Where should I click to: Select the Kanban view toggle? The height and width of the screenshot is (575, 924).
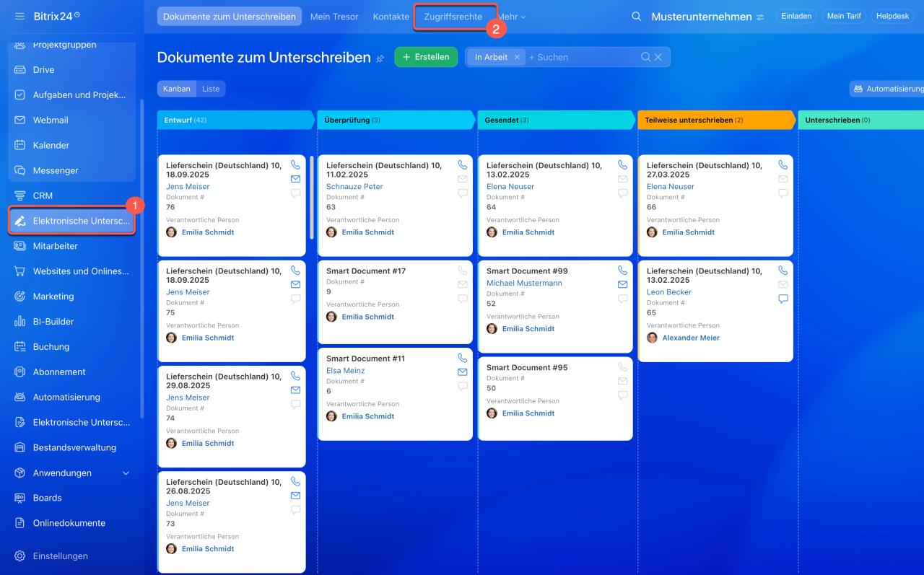[x=176, y=89]
